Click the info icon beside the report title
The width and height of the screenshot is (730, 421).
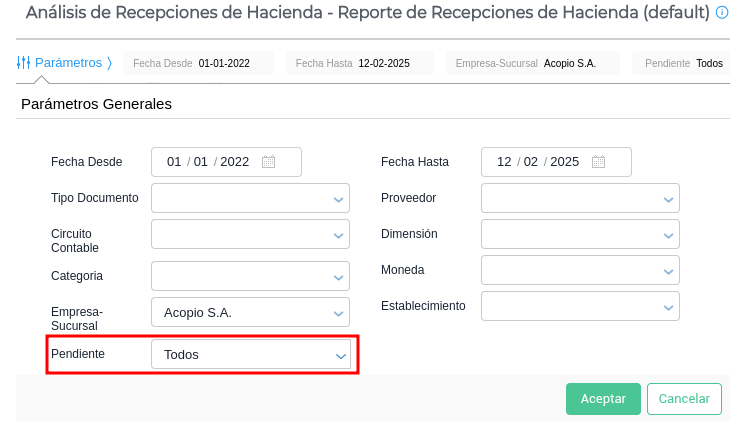(x=722, y=13)
